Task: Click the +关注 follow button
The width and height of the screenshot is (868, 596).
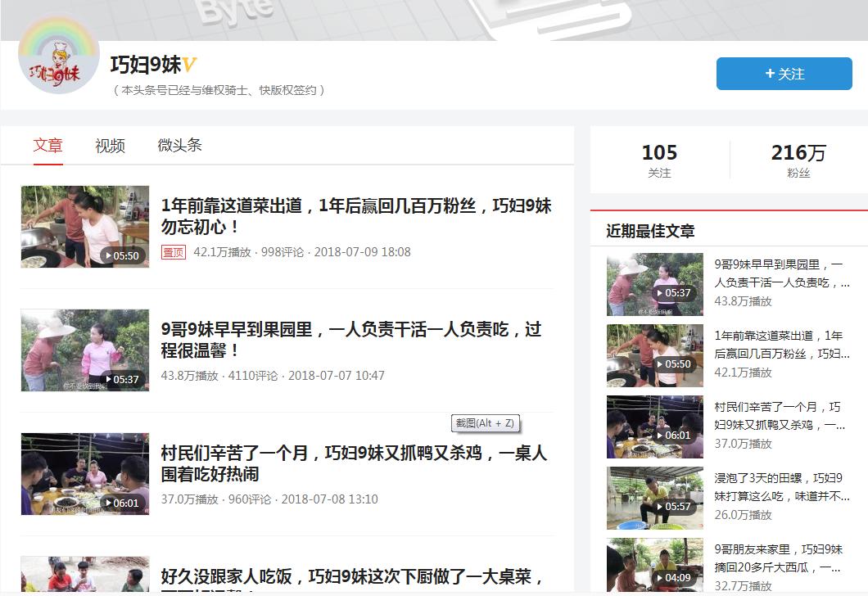Action: coord(783,73)
